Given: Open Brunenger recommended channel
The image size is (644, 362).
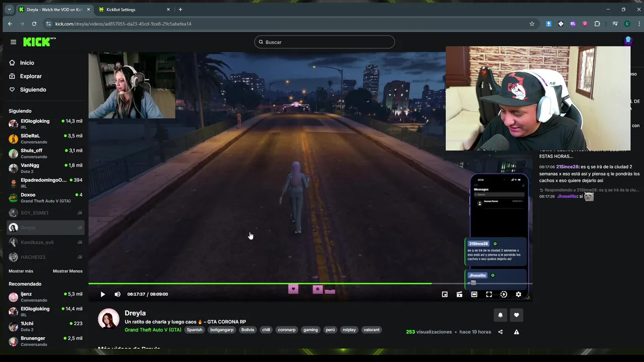Looking at the screenshot, I should coord(45,341).
